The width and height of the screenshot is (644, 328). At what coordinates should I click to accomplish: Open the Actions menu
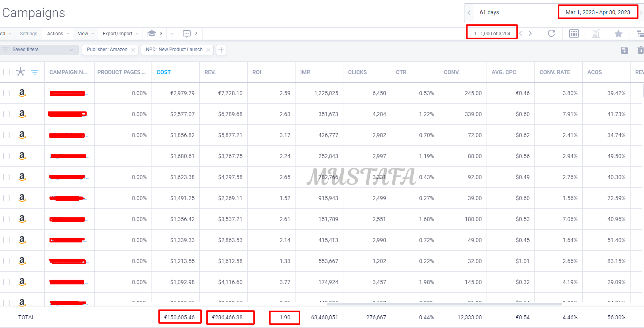58,34
